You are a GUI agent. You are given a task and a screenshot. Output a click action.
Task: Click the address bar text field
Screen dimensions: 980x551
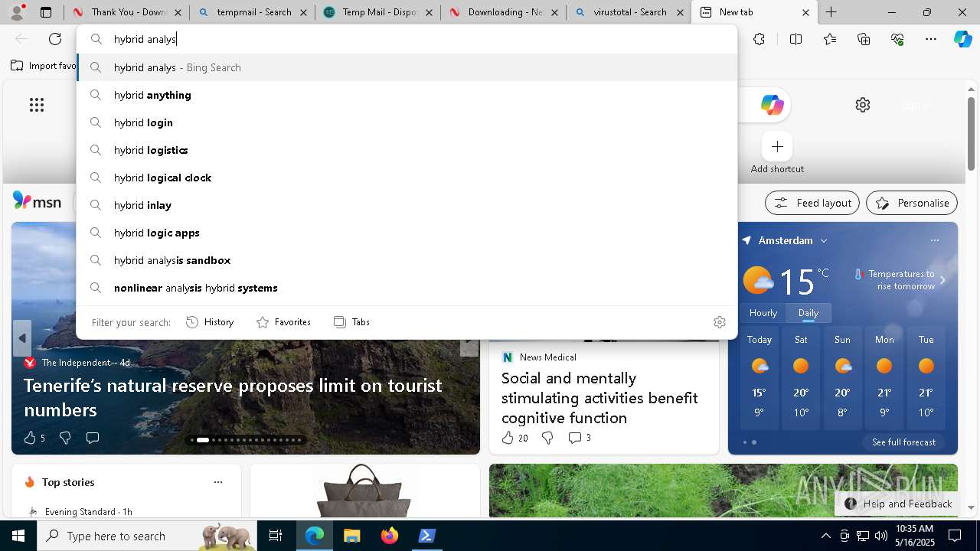tap(406, 39)
